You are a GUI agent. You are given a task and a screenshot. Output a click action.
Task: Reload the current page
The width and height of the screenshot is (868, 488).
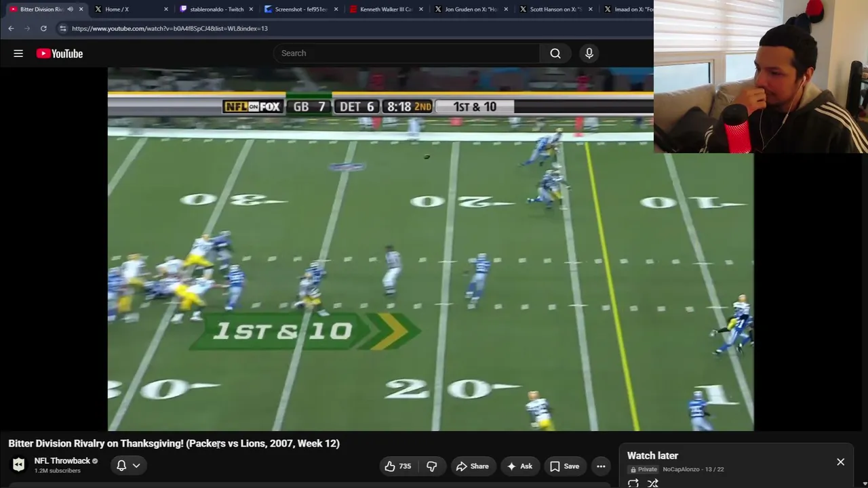43,28
